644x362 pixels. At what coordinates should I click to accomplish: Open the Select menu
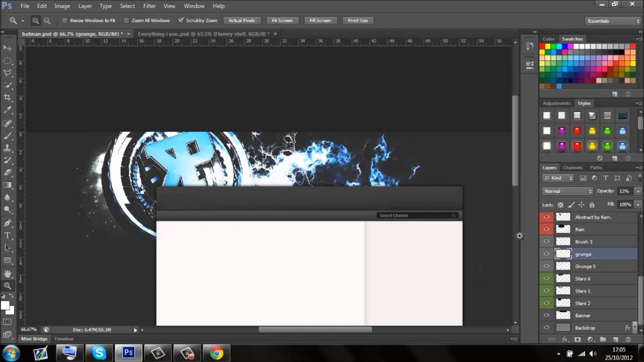point(127,6)
